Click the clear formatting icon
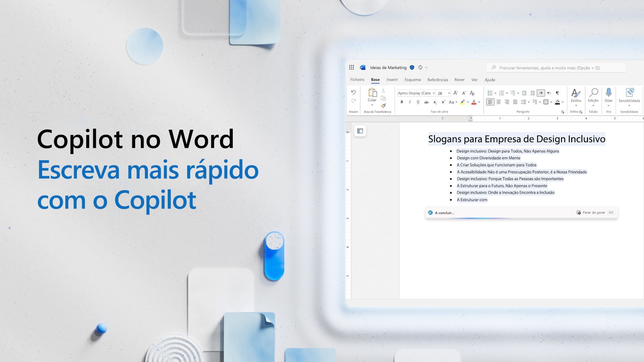This screenshot has width=644, height=362. tap(472, 93)
